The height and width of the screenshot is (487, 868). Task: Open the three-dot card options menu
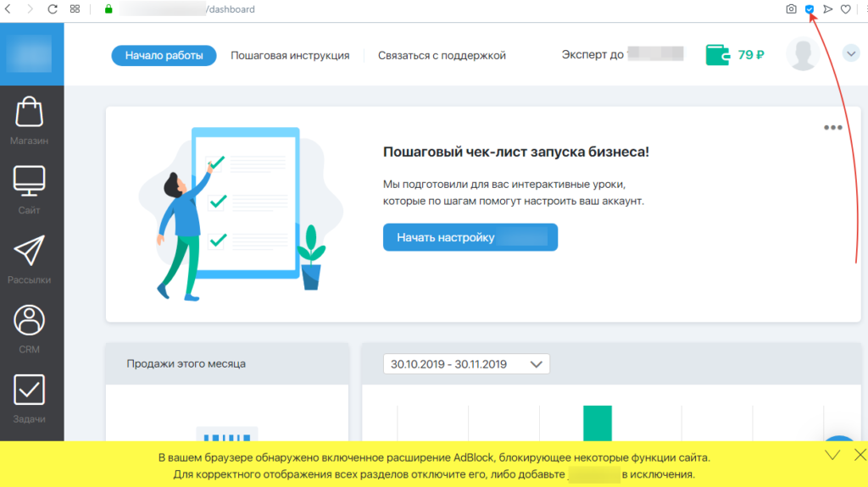tap(832, 128)
